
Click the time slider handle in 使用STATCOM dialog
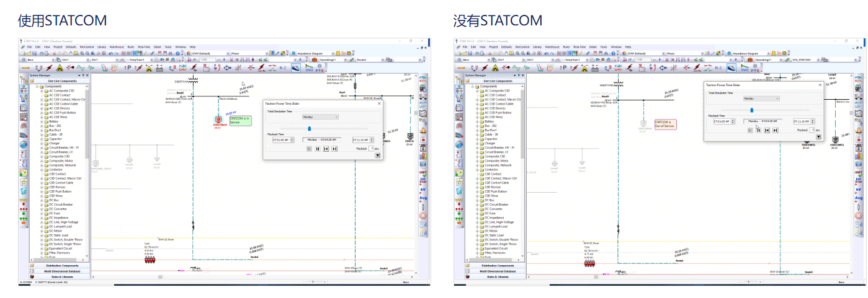click(x=309, y=129)
